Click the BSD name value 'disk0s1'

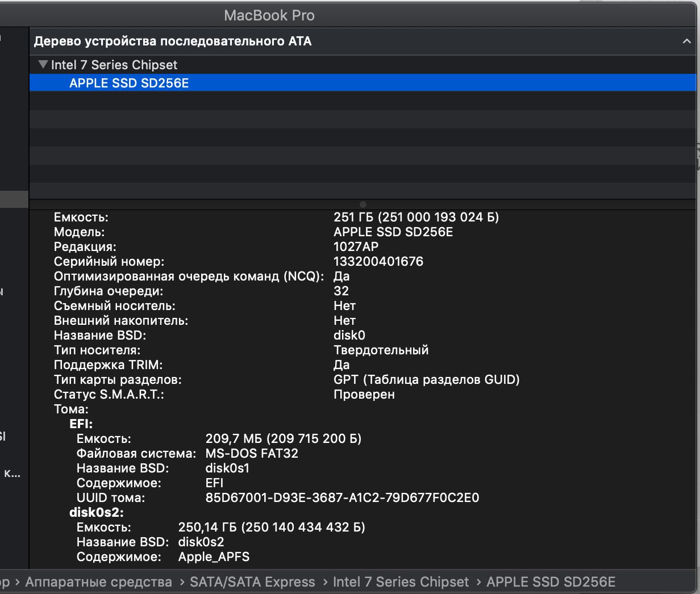click(227, 468)
